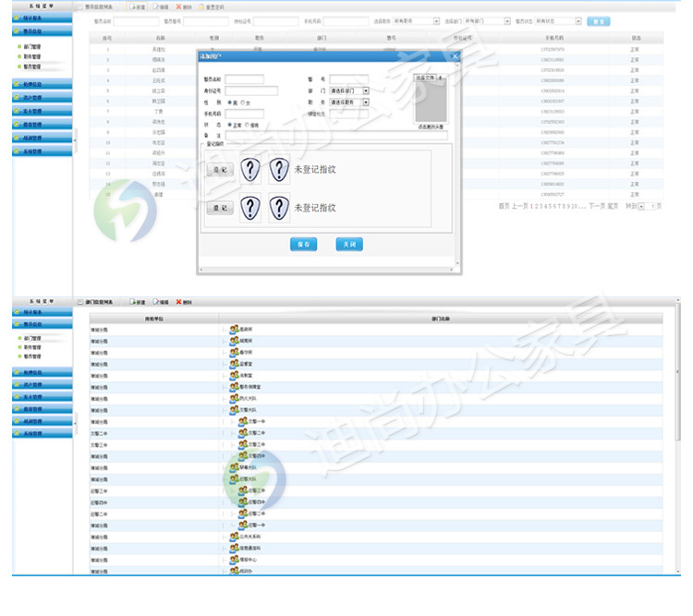Click the second 登记 fingerprint register button
Screen dimensions: 693x616
(x=219, y=209)
